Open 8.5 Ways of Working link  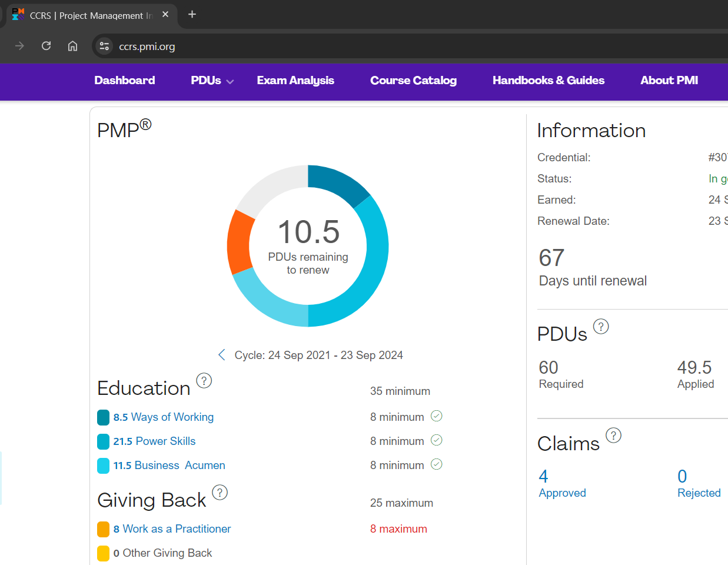[x=164, y=417]
